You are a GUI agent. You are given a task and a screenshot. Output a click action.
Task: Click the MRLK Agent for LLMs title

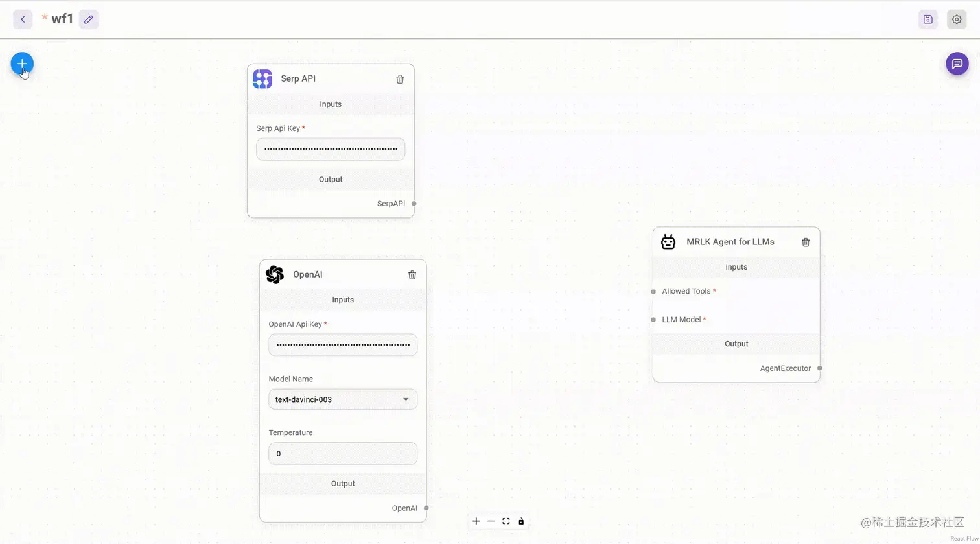(x=730, y=242)
